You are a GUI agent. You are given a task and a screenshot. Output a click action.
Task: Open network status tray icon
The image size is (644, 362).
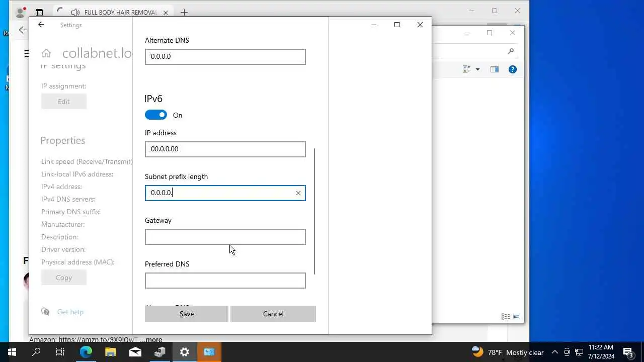tap(579, 352)
